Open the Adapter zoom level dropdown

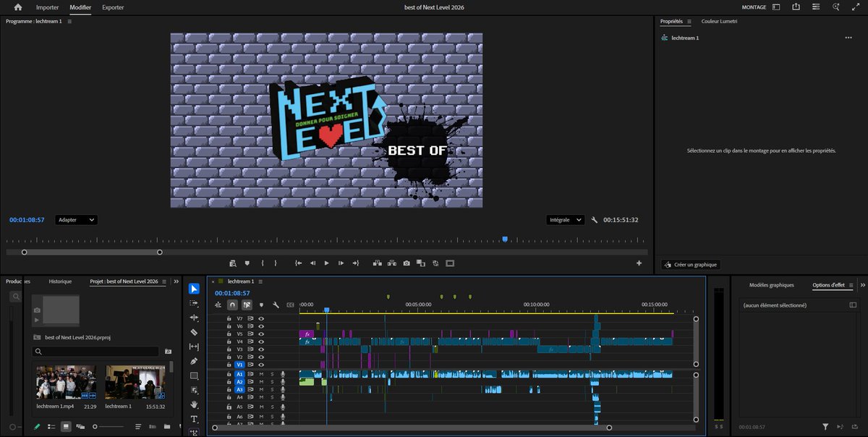(x=76, y=220)
